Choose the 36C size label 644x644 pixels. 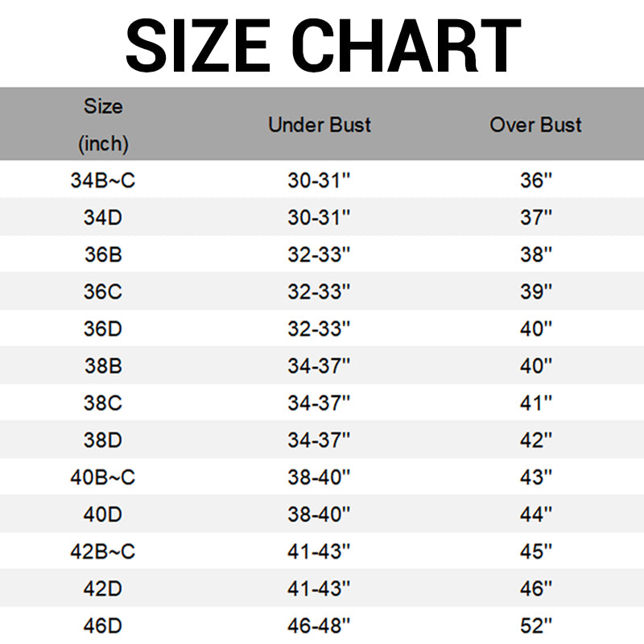(103, 291)
